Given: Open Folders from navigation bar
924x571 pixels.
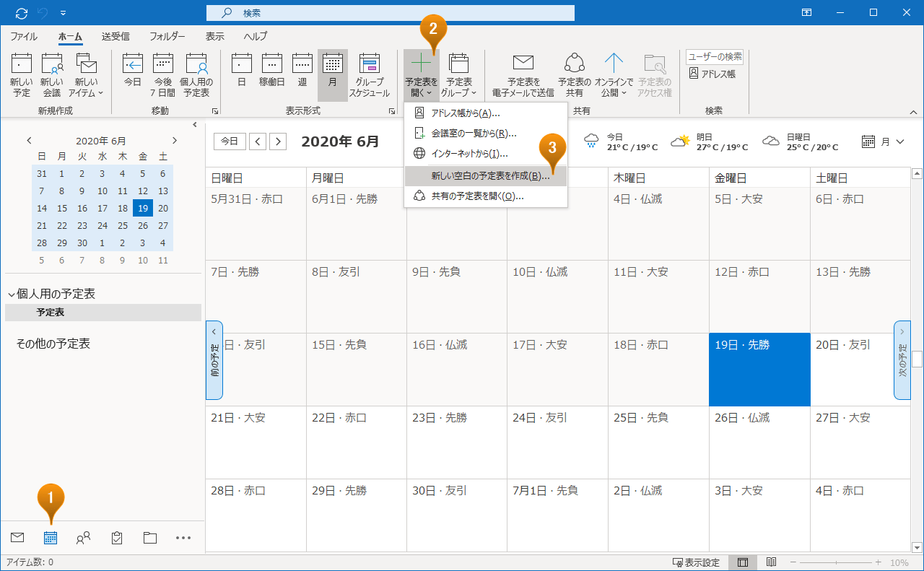Looking at the screenshot, I should click(150, 538).
